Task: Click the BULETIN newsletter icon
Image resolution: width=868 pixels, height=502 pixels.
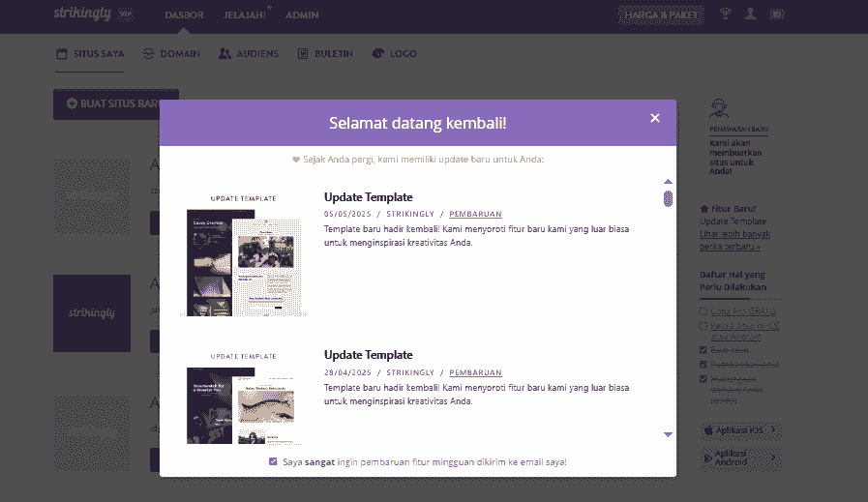Action: click(303, 54)
